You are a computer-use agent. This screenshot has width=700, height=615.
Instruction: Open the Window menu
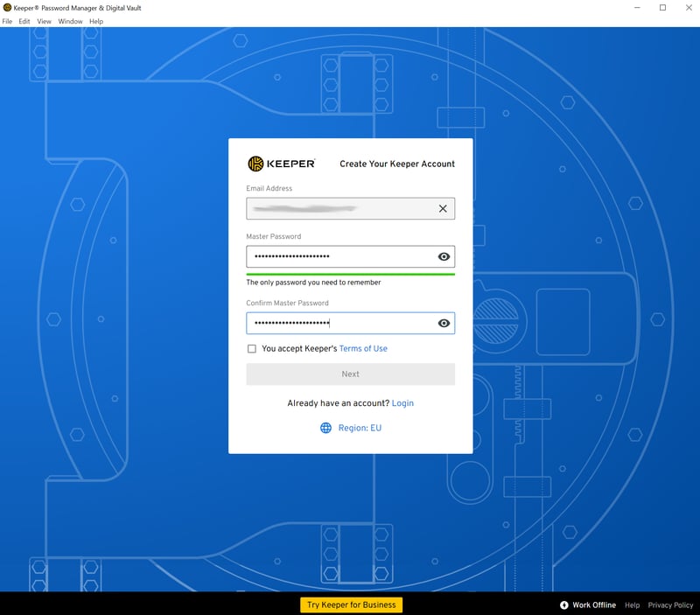[70, 21]
